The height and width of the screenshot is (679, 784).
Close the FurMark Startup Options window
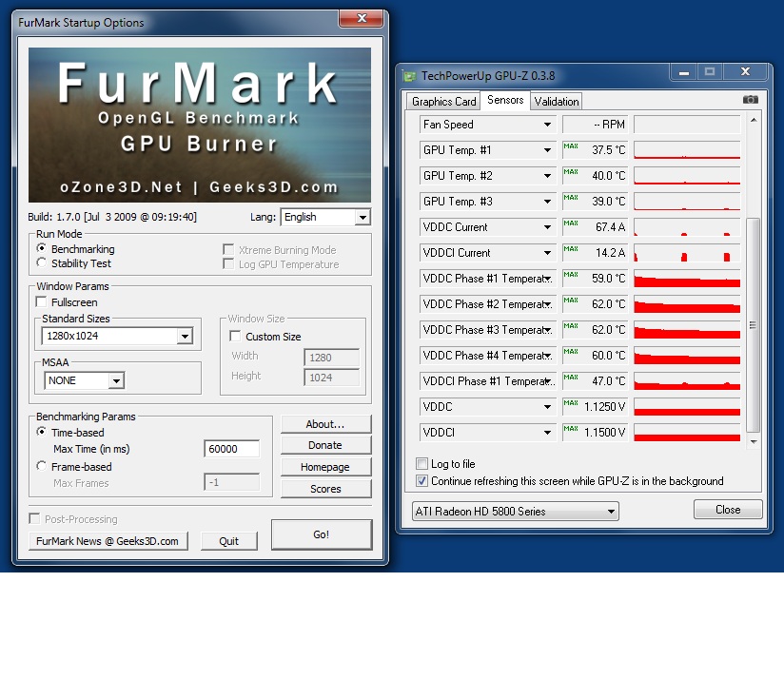pyautogui.click(x=362, y=18)
